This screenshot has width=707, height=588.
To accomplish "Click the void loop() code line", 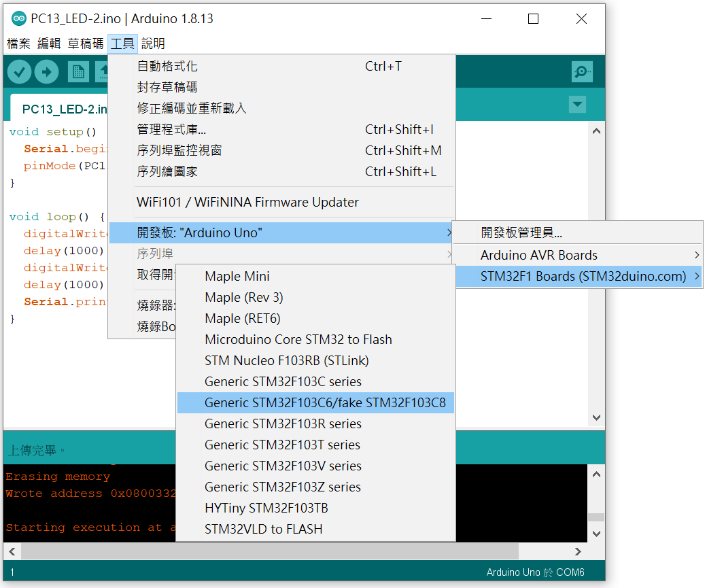I will (57, 217).
